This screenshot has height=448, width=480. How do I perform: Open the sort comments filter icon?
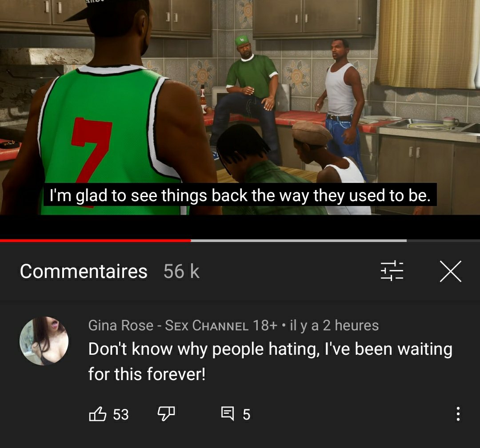coord(392,271)
